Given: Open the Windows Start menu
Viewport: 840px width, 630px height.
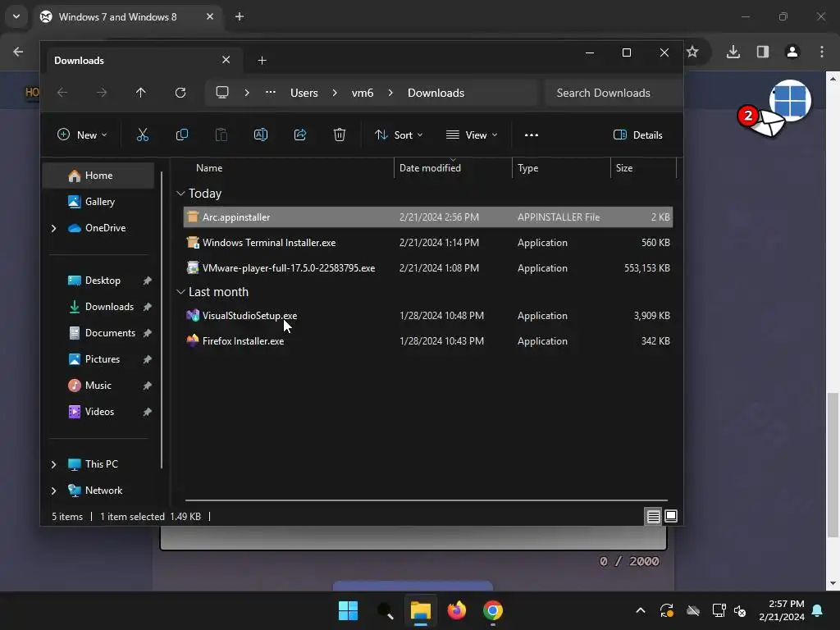Looking at the screenshot, I should [348, 610].
